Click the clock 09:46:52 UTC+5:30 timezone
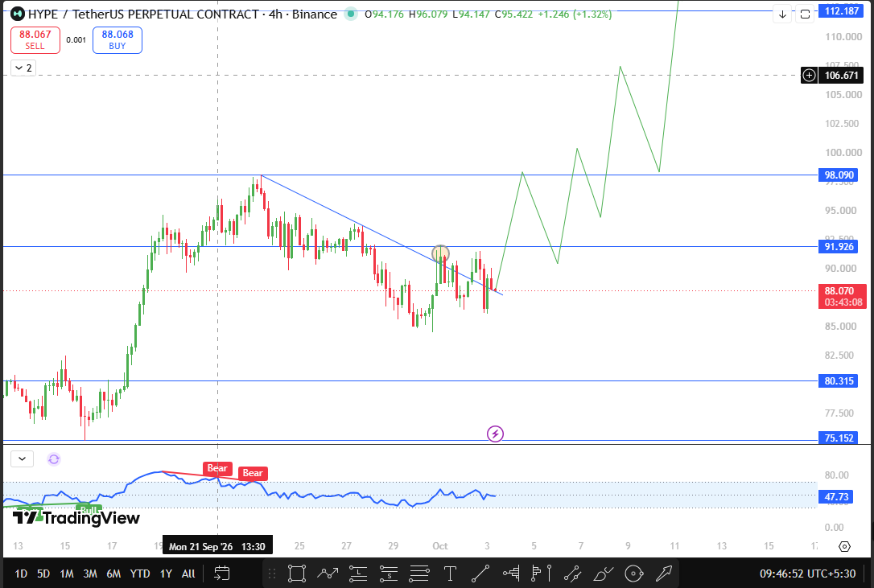The height and width of the screenshot is (588, 874). point(807,574)
